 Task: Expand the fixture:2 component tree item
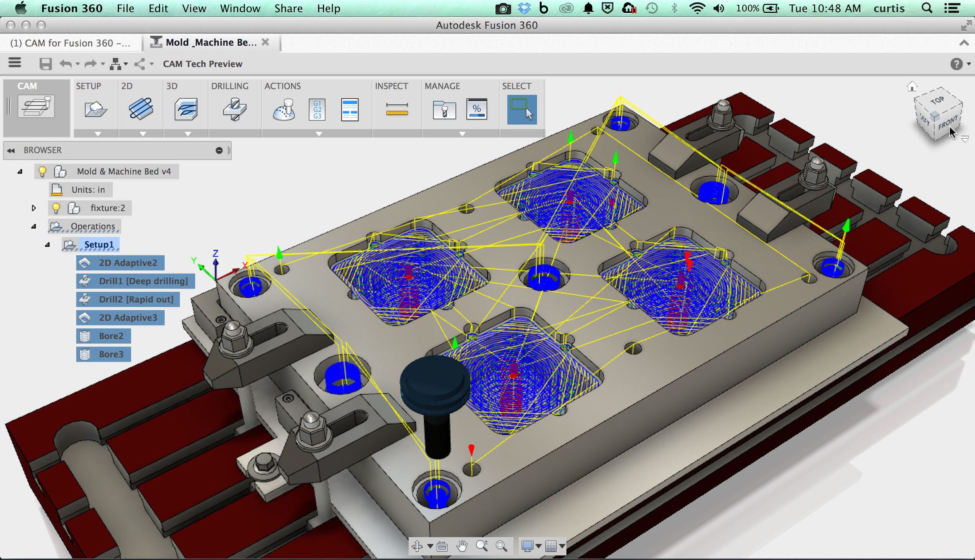[x=34, y=207]
